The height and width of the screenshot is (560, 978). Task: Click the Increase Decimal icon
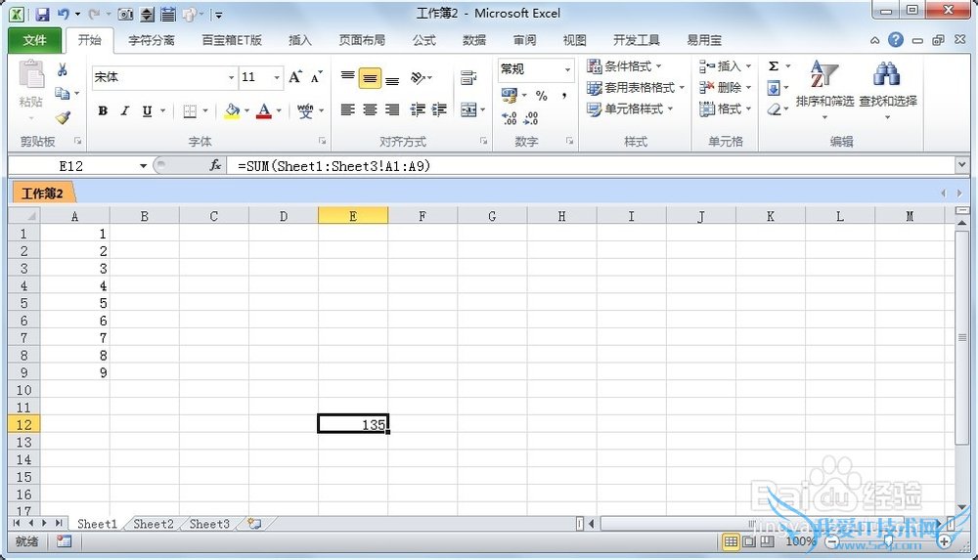509,118
